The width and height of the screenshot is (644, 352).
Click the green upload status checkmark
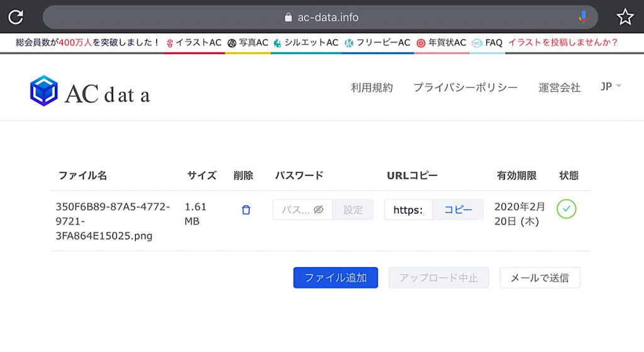click(567, 209)
